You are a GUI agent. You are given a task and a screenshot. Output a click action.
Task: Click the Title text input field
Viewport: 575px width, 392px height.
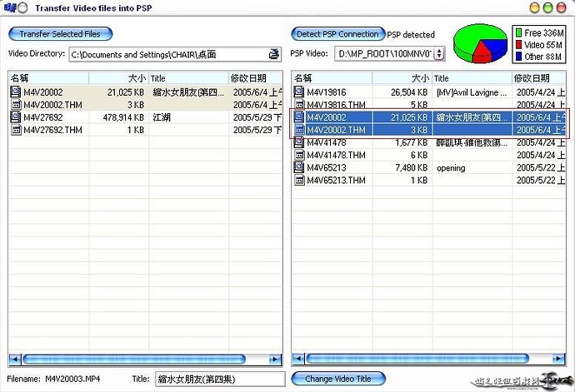[x=220, y=380]
